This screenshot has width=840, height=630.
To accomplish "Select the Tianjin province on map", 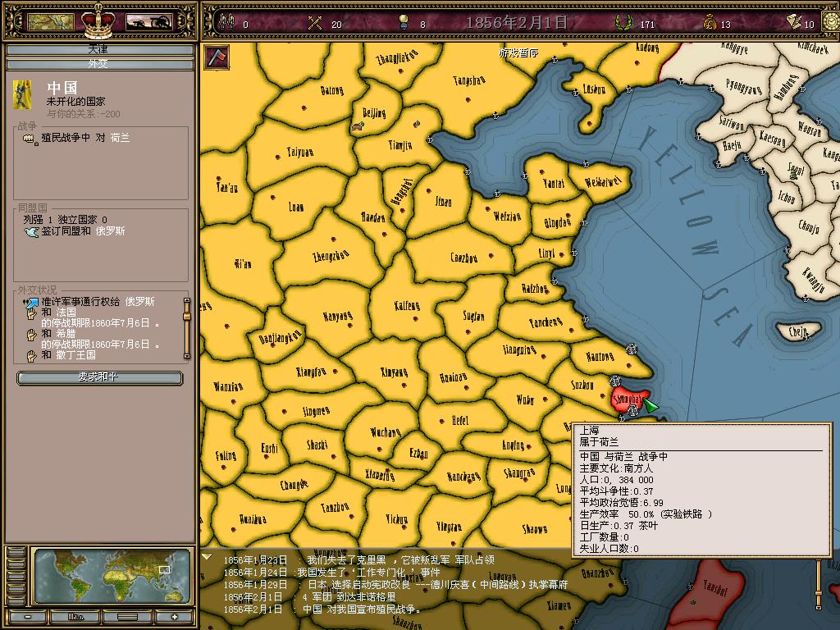I will coord(399,145).
